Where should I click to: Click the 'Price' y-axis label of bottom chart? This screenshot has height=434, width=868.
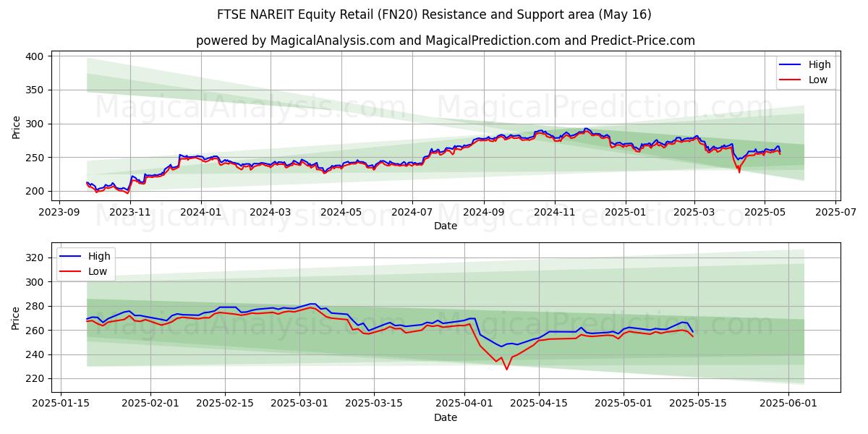click(16, 318)
